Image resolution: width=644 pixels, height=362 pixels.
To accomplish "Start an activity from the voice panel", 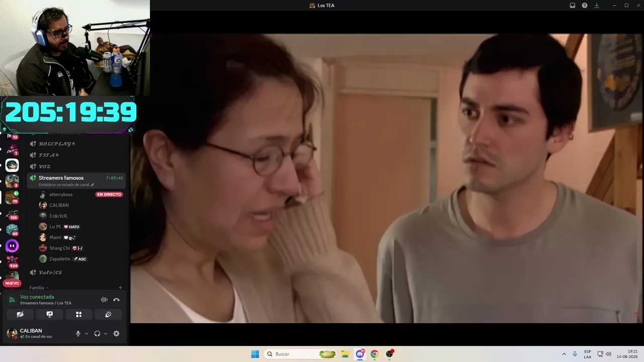I will (79, 314).
